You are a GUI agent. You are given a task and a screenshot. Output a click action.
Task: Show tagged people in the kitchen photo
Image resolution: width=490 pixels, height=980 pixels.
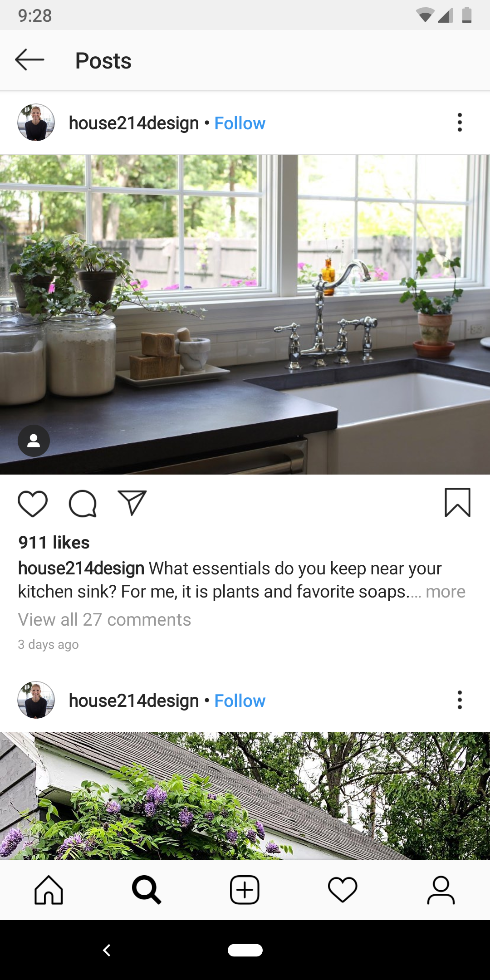coord(34,441)
